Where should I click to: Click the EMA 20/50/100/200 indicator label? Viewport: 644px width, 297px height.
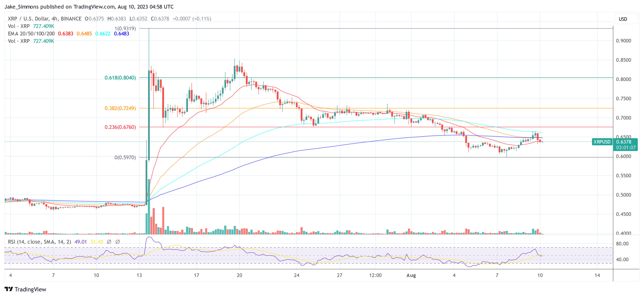click(31, 34)
